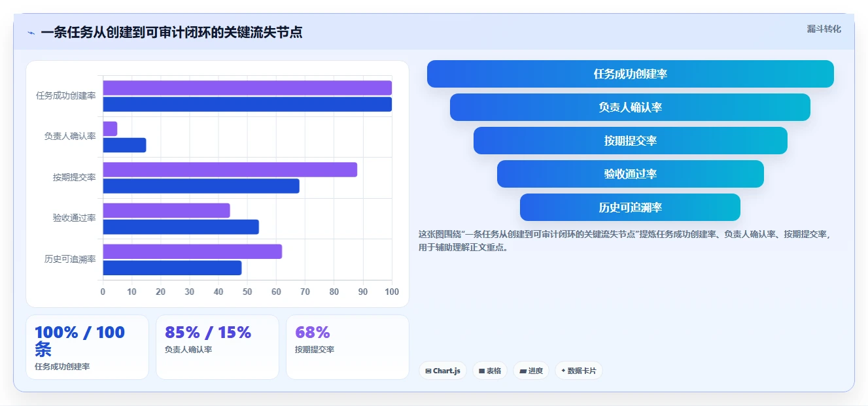Click the blue bar for 验收通过率
The width and height of the screenshot is (868, 406).
[181, 227]
